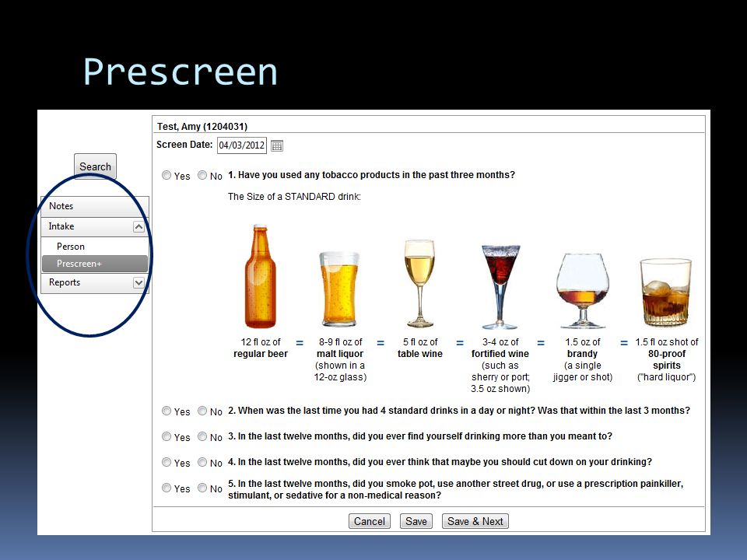Click the "5 fl oz of table wine" caption
Viewport: 747px width, 560px height.
coord(419,348)
